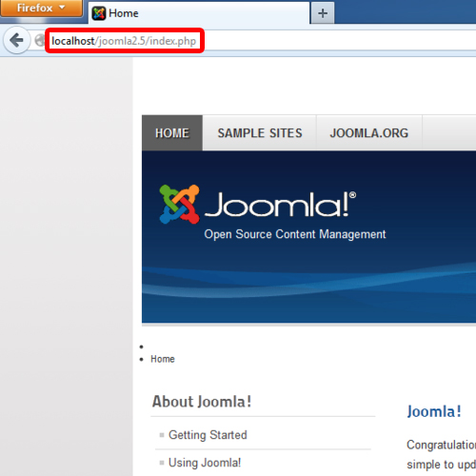476x476 pixels.
Task: Select the Home browser tab
Action: tap(199, 13)
